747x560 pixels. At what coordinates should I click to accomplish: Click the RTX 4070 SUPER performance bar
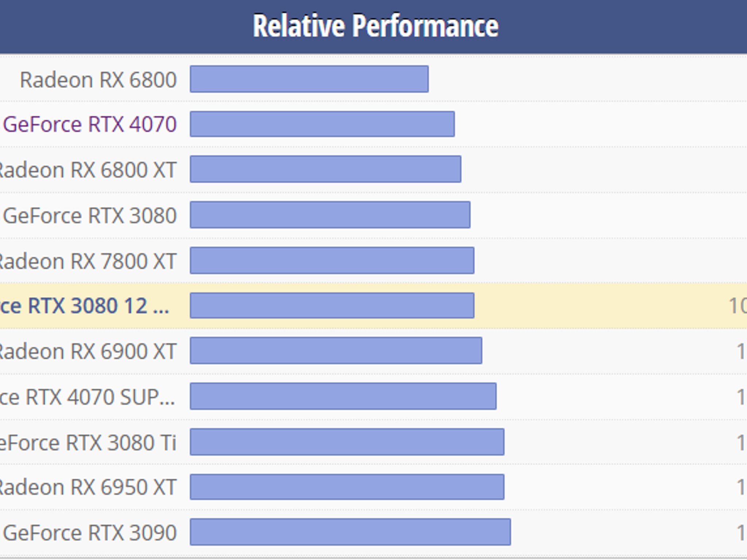(343, 396)
